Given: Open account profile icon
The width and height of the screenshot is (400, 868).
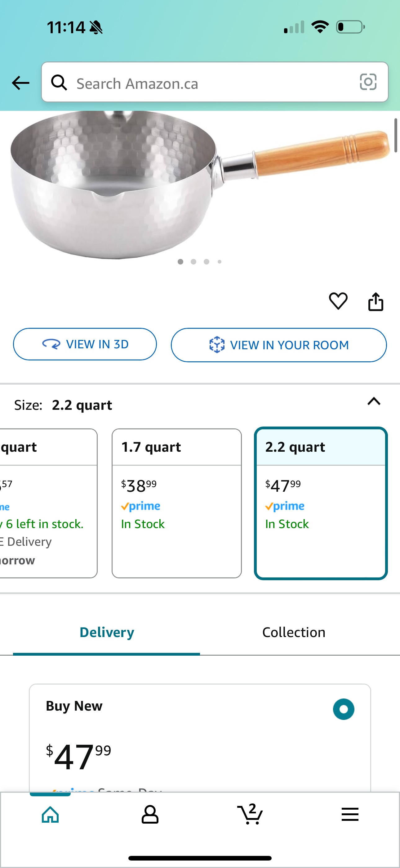Looking at the screenshot, I should coord(150,814).
